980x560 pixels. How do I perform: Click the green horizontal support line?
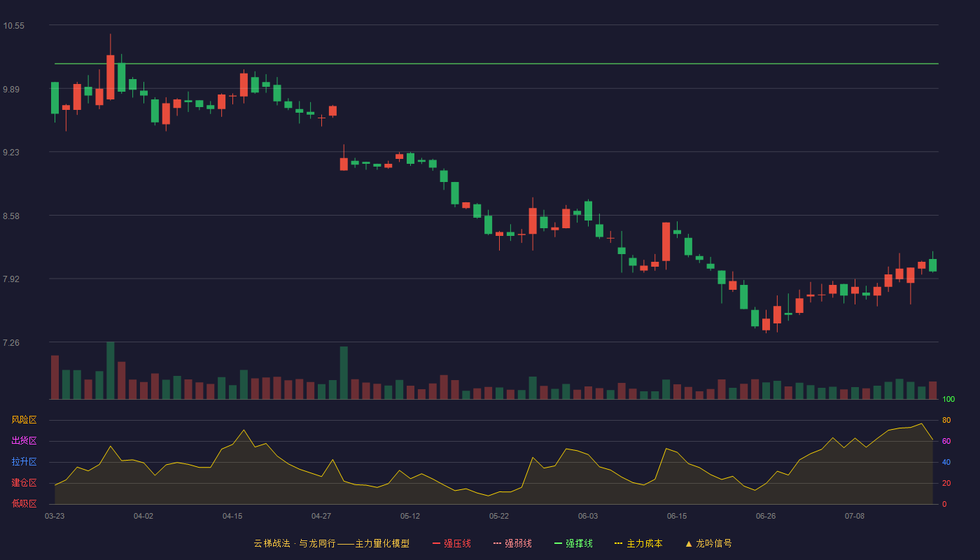coord(496,64)
